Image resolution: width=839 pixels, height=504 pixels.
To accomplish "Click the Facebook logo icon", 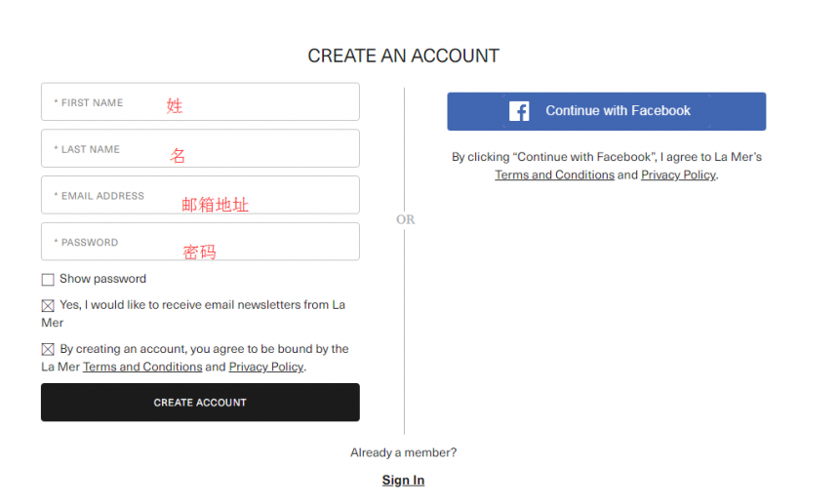I will (519, 111).
